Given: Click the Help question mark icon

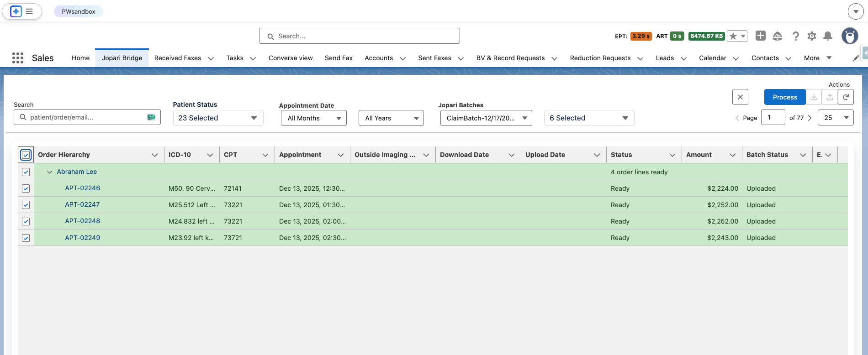Looking at the screenshot, I should point(795,36).
